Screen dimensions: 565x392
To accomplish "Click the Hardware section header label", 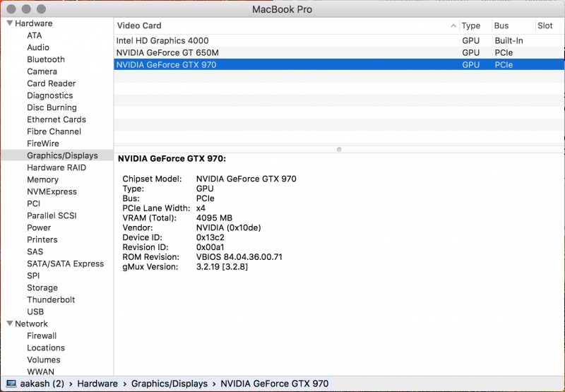I will pos(33,23).
